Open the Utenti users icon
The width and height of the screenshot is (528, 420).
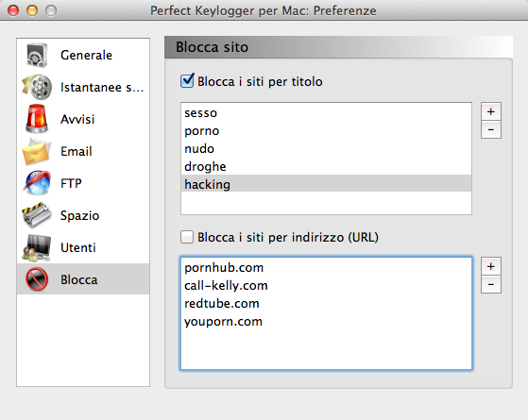point(37,247)
